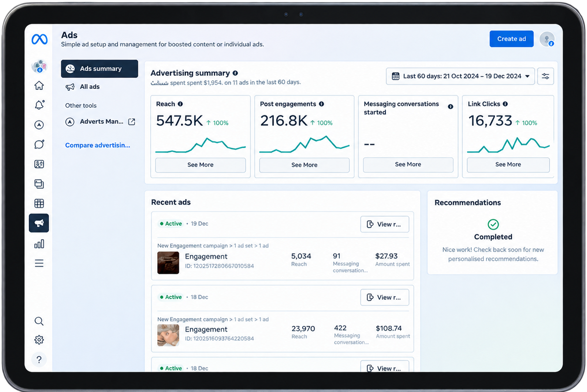The height and width of the screenshot is (392, 587).
Task: Open the grid table sidebar icon
Action: coord(39,203)
